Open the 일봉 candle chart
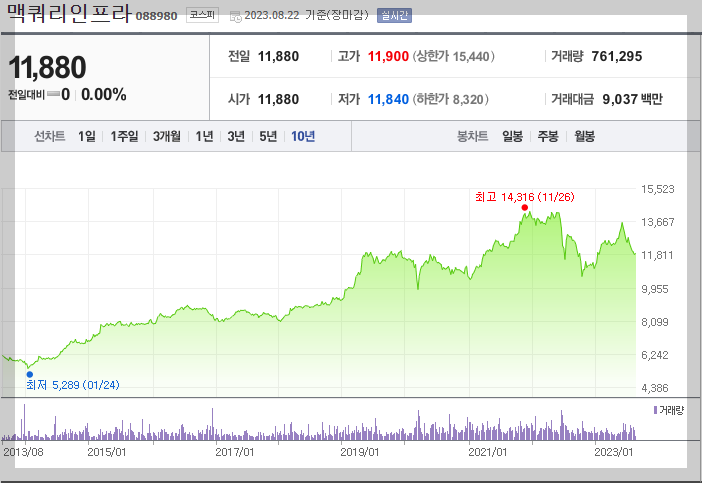Screen dimensions: 702x483 (512, 136)
